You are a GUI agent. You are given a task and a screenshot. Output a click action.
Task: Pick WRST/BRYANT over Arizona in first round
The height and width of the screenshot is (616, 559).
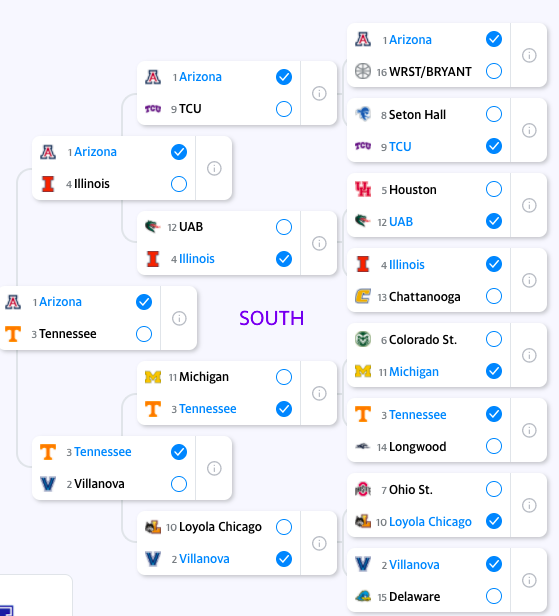(494, 71)
